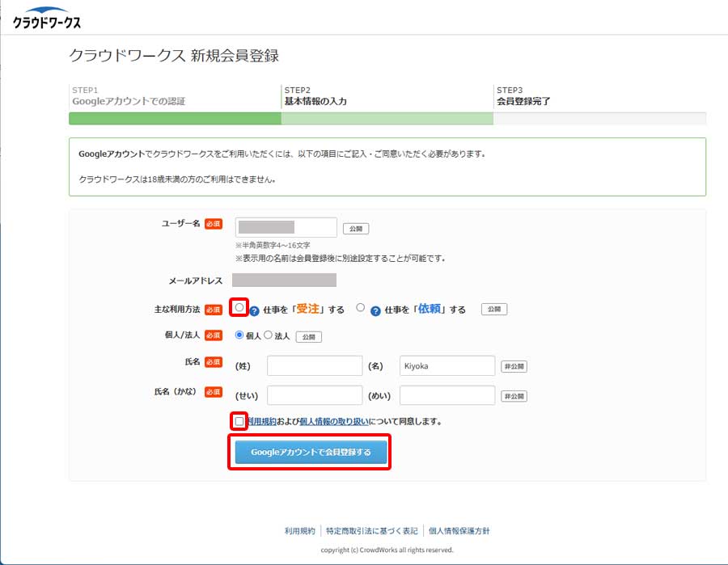
Task: Click the registration progress bar
Action: pyautogui.click(x=387, y=119)
